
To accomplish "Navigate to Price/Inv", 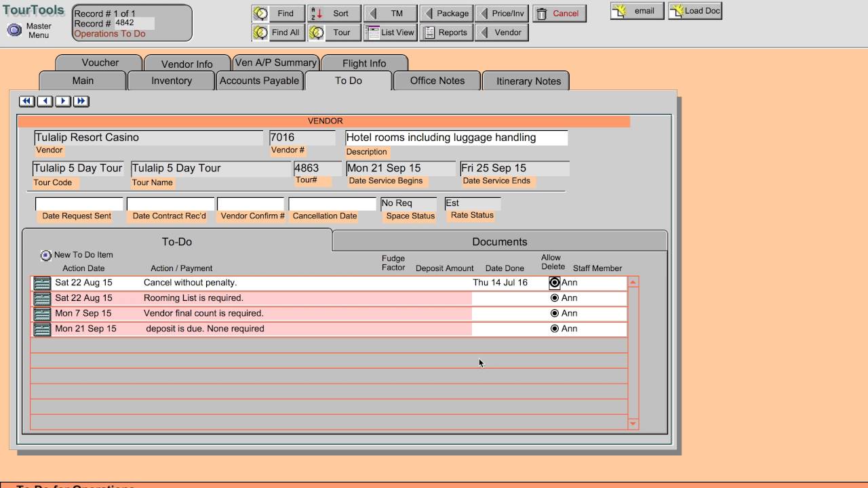I will coord(501,14).
